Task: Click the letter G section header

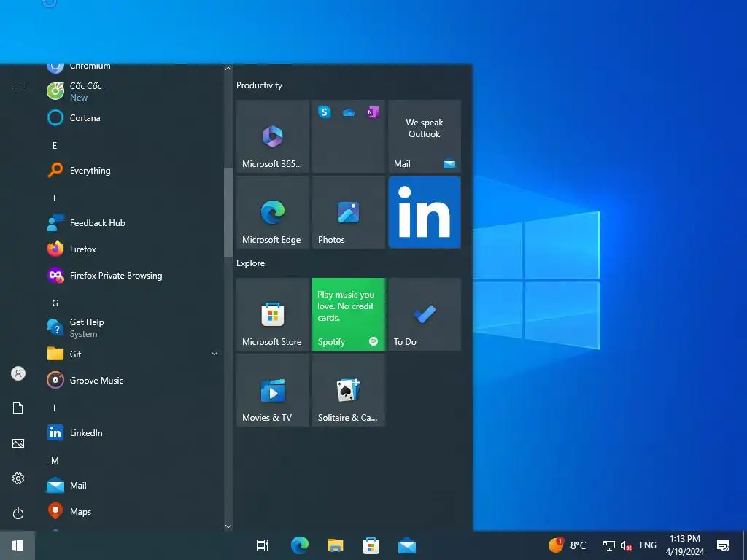Action: point(55,303)
